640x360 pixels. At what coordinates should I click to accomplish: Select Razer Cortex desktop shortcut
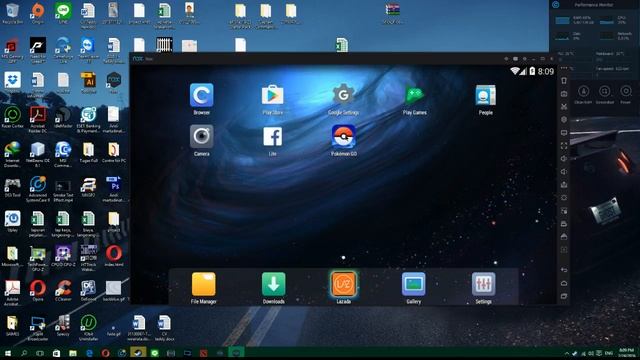pyautogui.click(x=12, y=118)
